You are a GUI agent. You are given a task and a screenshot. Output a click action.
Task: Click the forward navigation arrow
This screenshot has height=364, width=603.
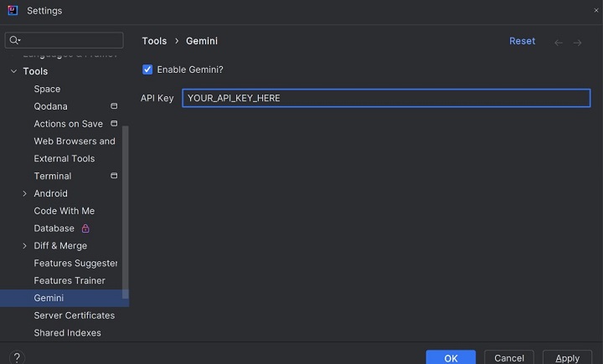(578, 42)
